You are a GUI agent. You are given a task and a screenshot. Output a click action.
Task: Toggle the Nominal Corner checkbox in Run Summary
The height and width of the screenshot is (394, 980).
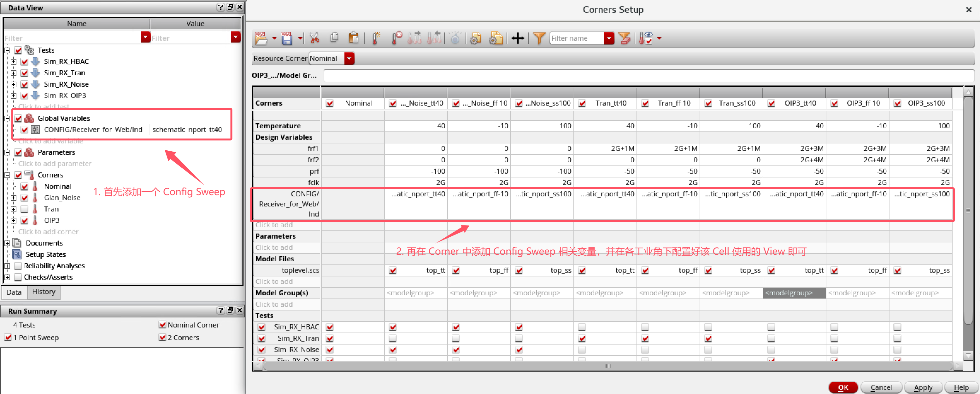[x=162, y=325]
